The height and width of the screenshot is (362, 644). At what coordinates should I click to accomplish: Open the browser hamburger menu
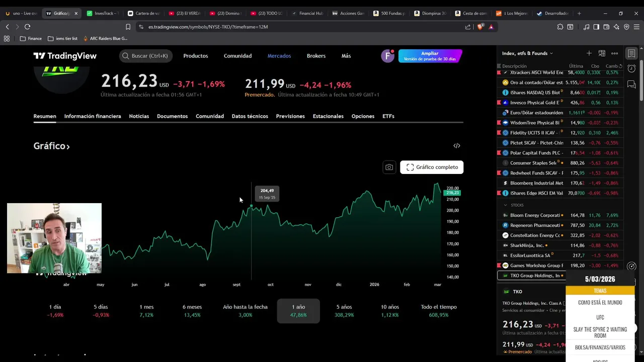pos(636,27)
